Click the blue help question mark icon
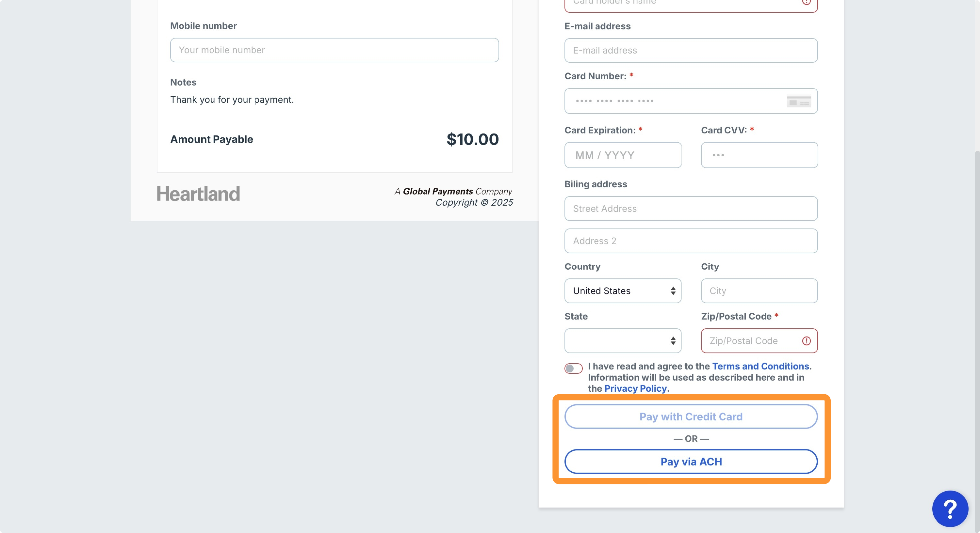Image resolution: width=980 pixels, height=533 pixels. pyautogui.click(x=950, y=509)
